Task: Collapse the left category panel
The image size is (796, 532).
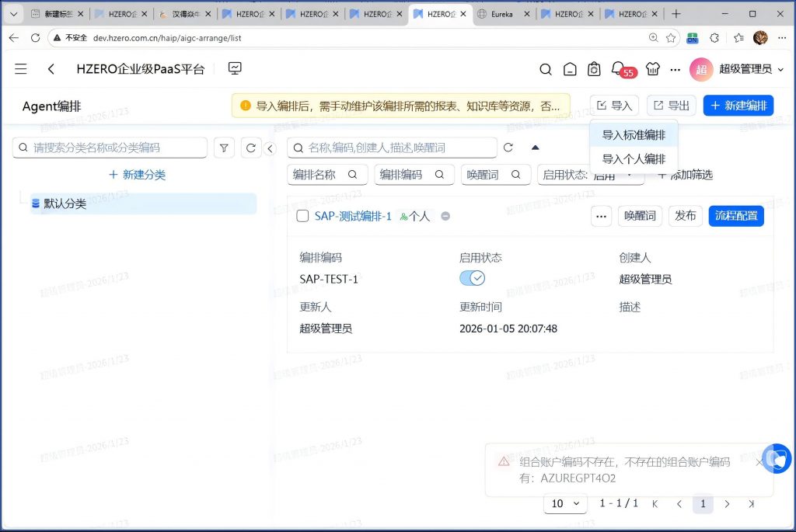Action: (270, 148)
